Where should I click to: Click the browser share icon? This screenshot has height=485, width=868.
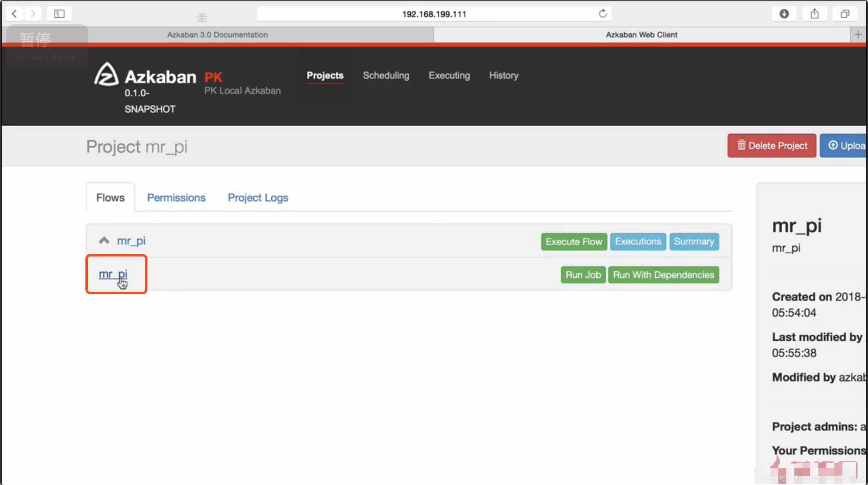tap(815, 14)
